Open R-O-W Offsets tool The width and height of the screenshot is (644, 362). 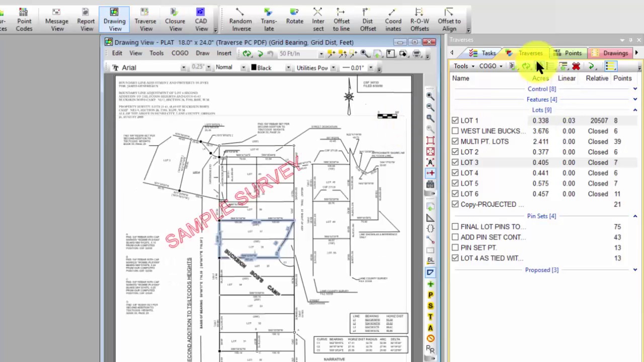point(420,20)
